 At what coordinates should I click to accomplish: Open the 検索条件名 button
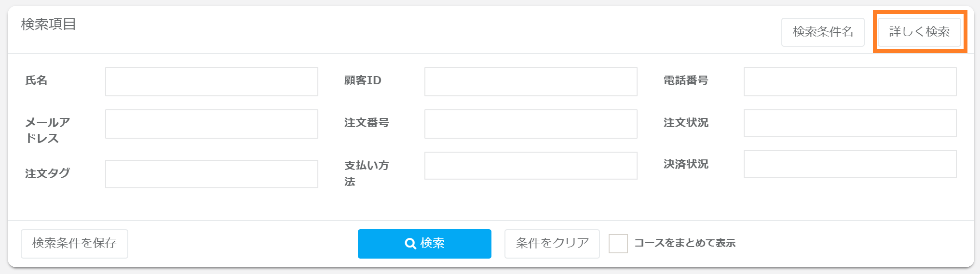(823, 32)
